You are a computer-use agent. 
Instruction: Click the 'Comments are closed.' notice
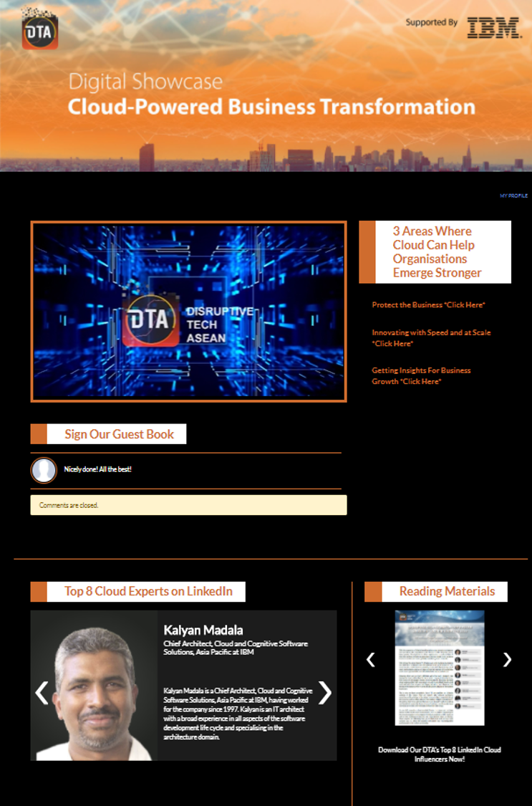click(x=188, y=505)
